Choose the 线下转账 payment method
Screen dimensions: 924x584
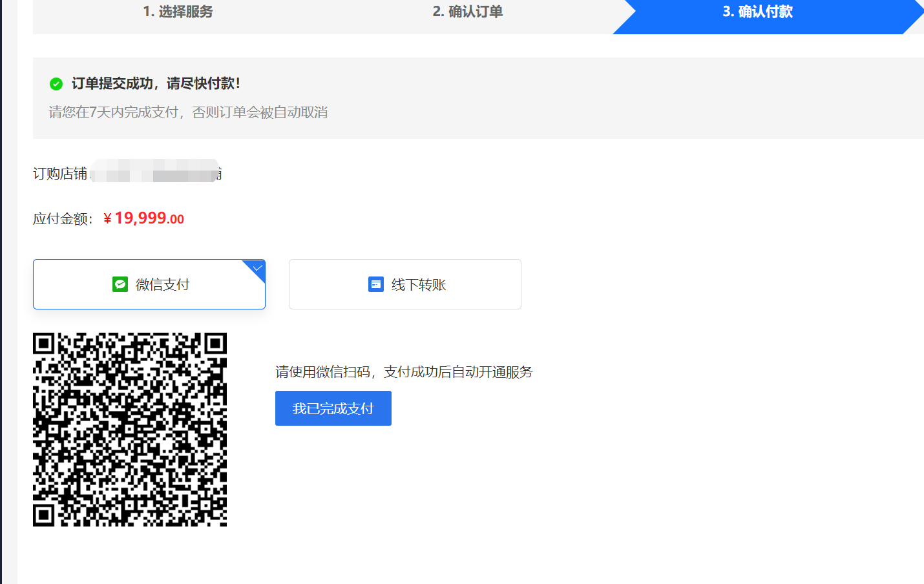405,284
